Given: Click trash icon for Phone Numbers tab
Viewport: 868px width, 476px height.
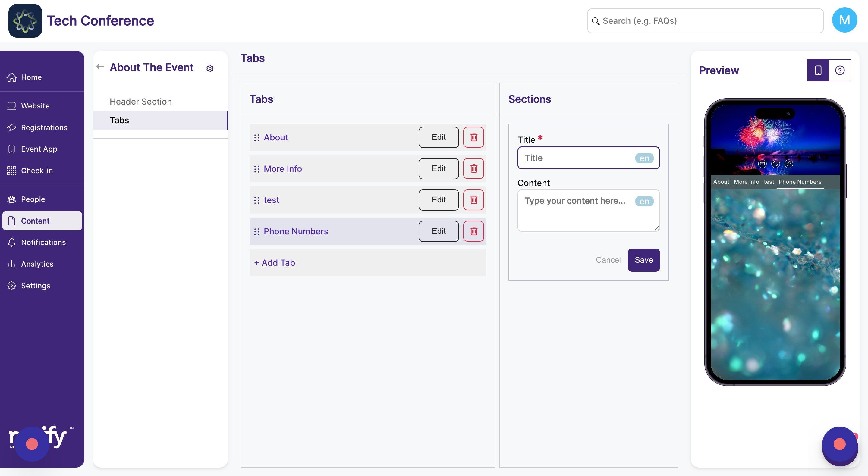Looking at the screenshot, I should [x=473, y=231].
